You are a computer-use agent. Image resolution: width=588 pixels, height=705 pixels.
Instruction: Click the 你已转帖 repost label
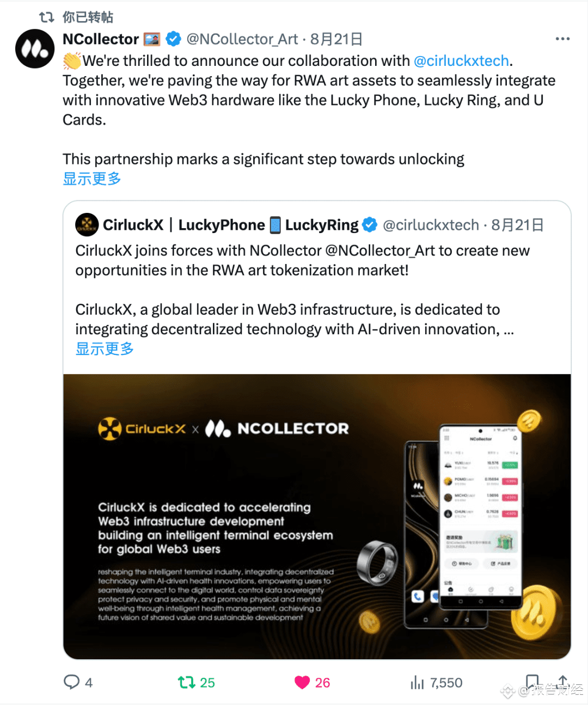click(88, 17)
